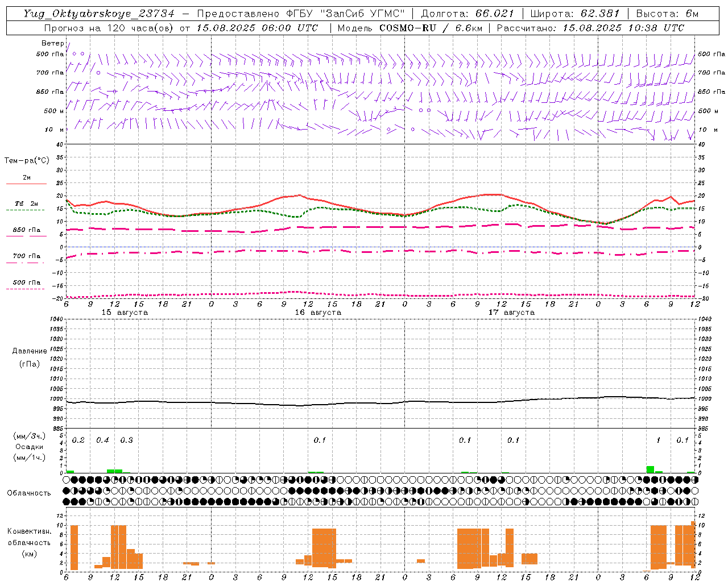
Task: Click the '0.3' precipitation amount value
Action: pos(126,440)
